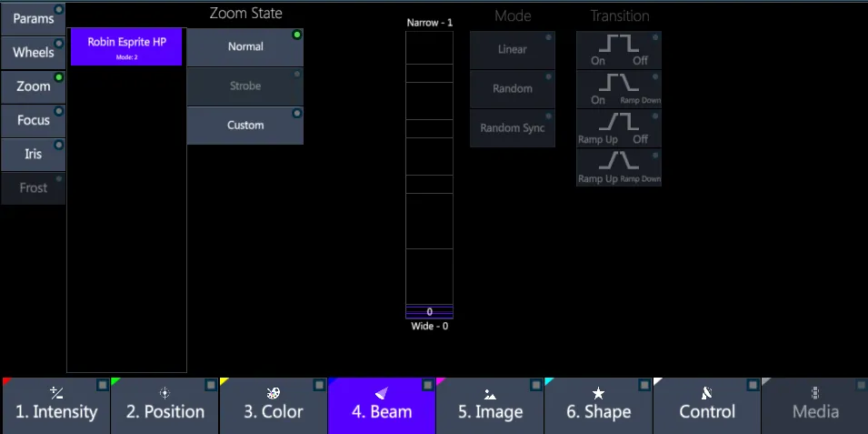Open the 3. Color attribute group
868x434 pixels.
point(274,406)
